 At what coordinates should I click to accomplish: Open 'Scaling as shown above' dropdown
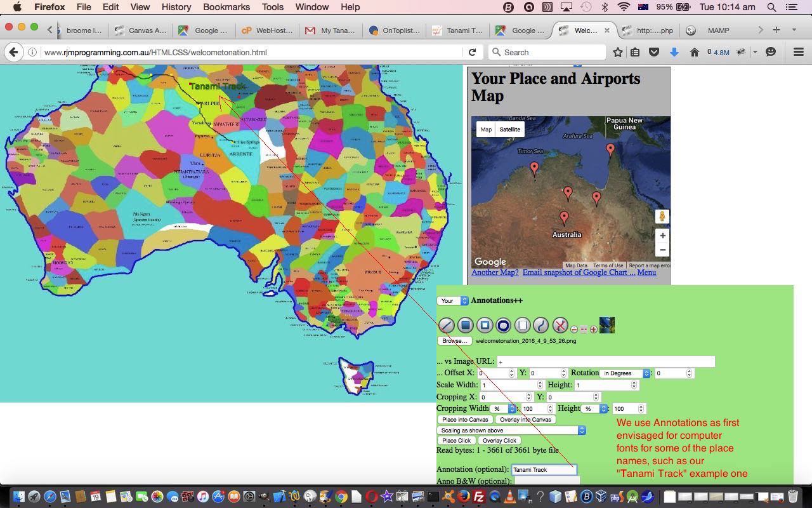coord(511,431)
